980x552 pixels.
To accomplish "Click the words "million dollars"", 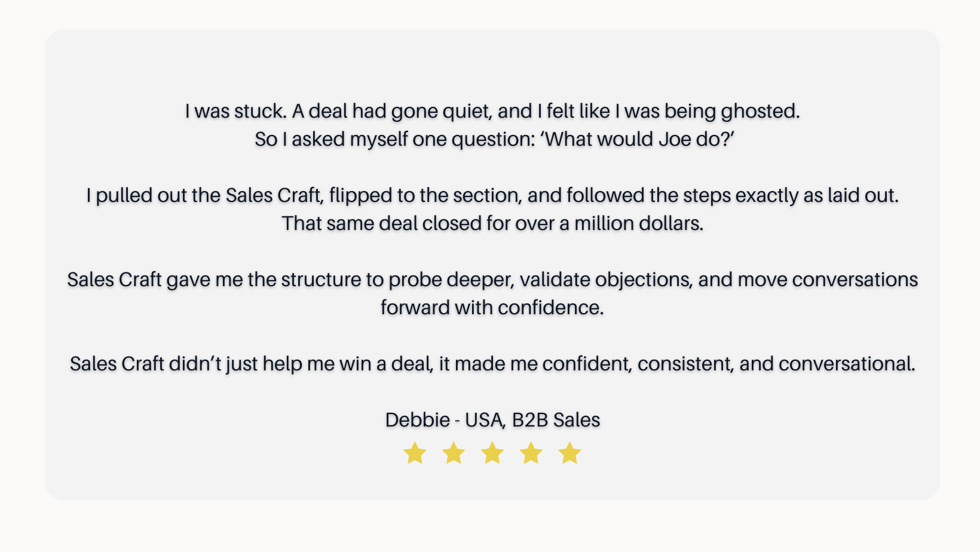I will 638,223.
